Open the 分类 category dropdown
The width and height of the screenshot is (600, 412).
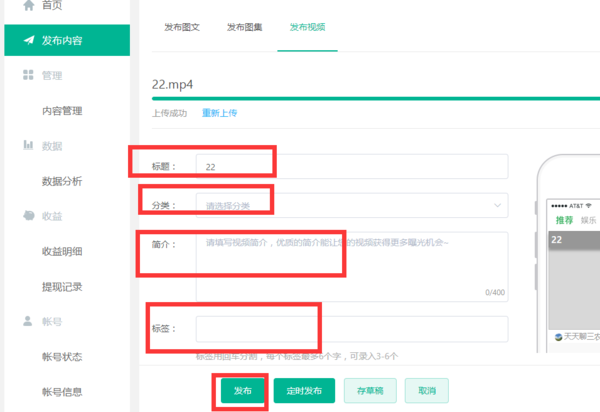pyautogui.click(x=352, y=205)
